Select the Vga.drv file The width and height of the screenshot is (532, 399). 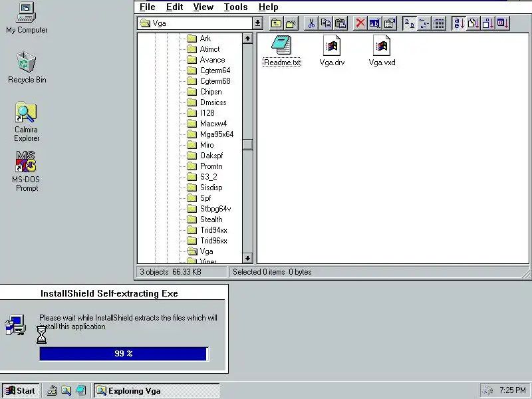[x=332, y=51]
